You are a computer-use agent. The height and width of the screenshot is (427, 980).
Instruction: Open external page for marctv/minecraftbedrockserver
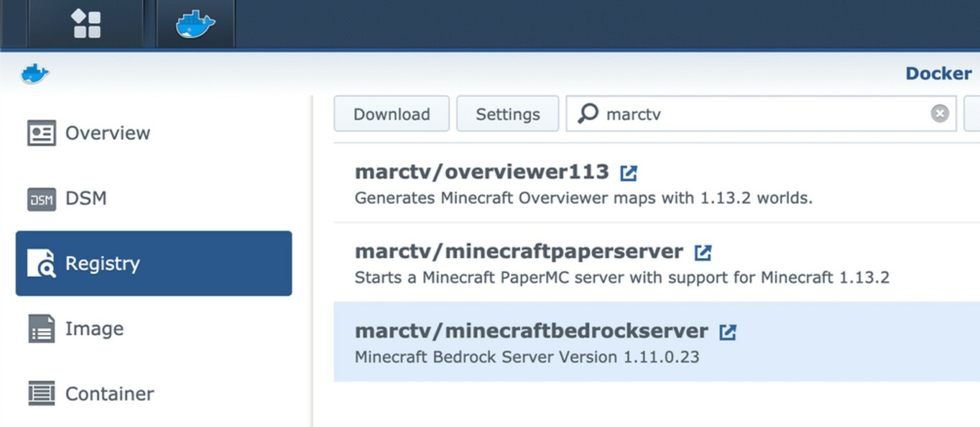click(729, 331)
